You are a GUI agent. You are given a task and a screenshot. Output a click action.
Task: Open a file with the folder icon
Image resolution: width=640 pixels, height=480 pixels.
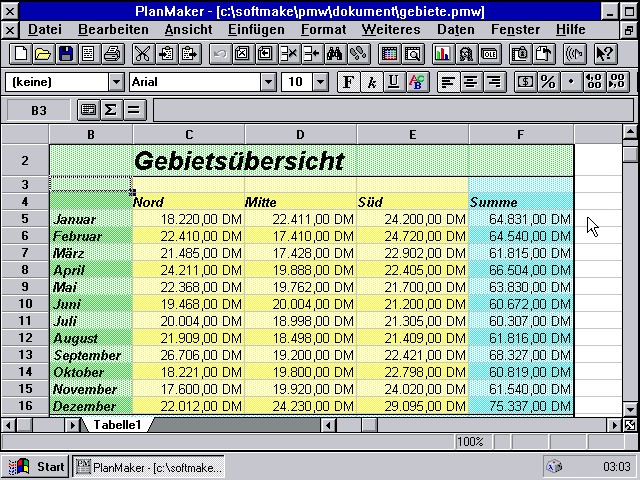43,54
